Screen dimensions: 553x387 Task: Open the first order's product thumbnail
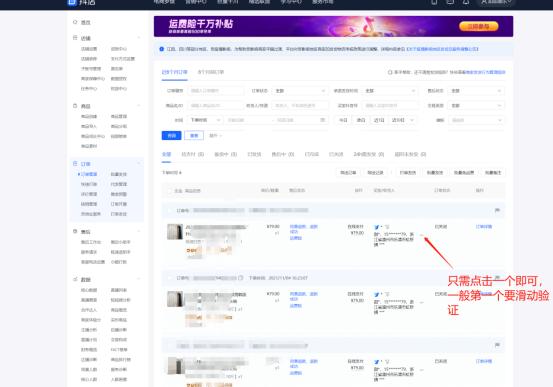tap(175, 232)
